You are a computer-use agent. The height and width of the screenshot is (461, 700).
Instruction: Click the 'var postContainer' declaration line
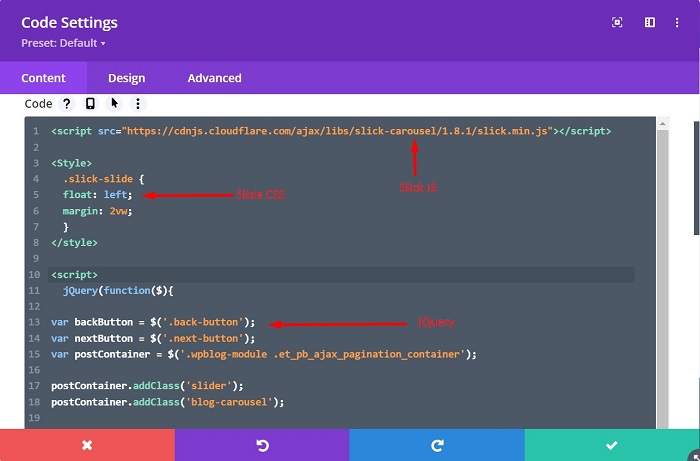pyautogui.click(x=264, y=354)
